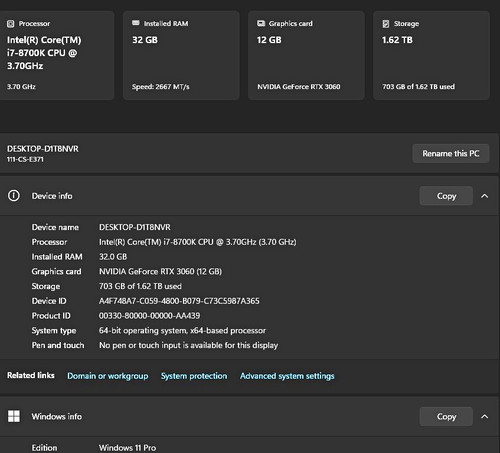Click the Processor card icon

click(x=11, y=24)
